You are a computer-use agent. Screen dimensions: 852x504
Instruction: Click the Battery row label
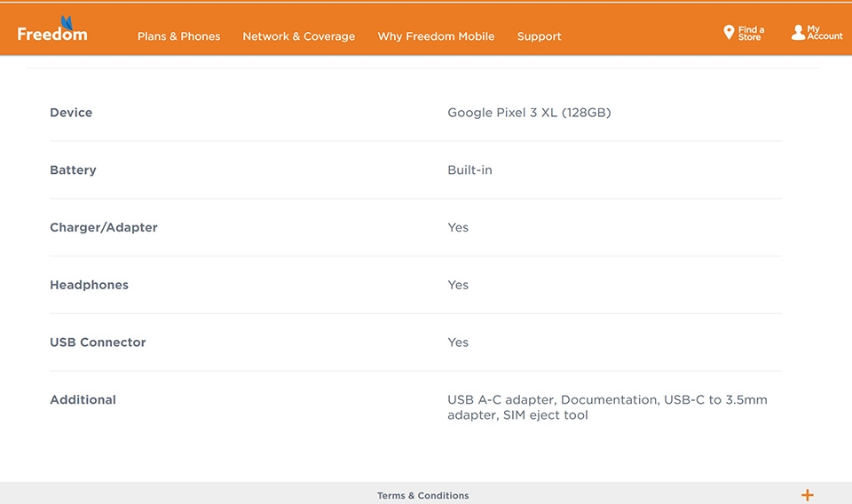coord(73,170)
